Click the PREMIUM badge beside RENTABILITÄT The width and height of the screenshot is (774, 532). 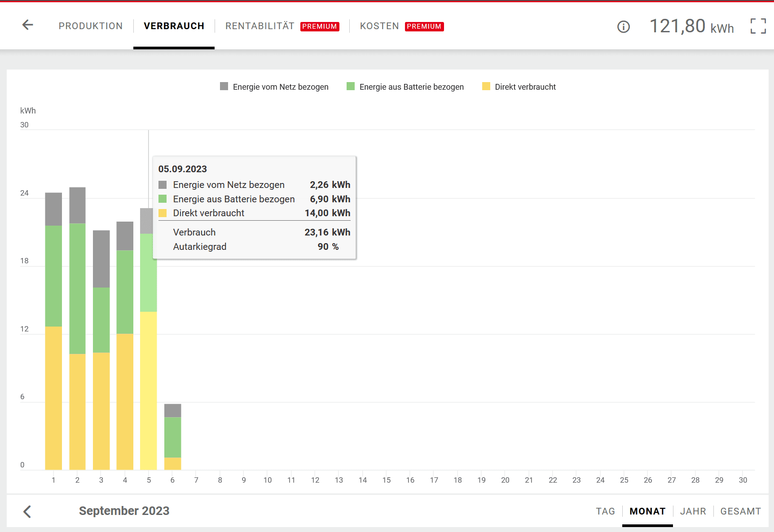pyautogui.click(x=320, y=26)
